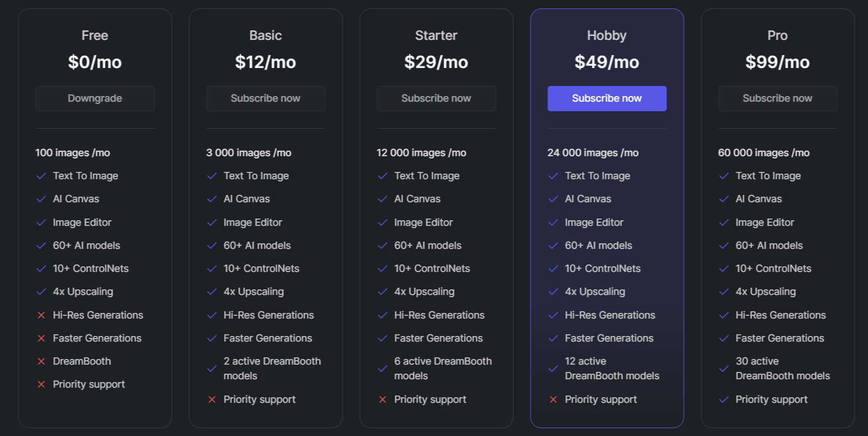Screen dimensions: 868x436
Task: Click the checkmark next to 4x Upscaling in Starter
Action: click(382, 292)
